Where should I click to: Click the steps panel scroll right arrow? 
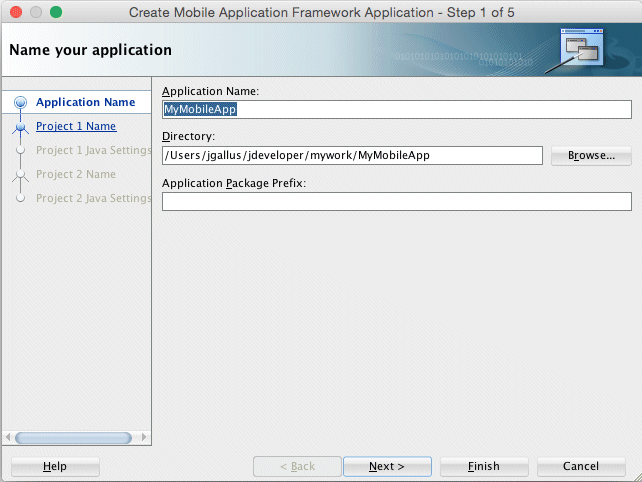144,437
